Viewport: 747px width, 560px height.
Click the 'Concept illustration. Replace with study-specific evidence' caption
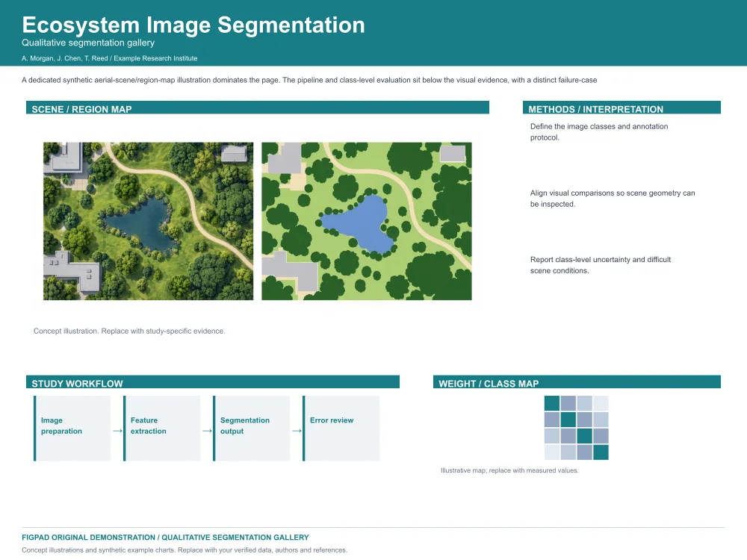point(129,331)
